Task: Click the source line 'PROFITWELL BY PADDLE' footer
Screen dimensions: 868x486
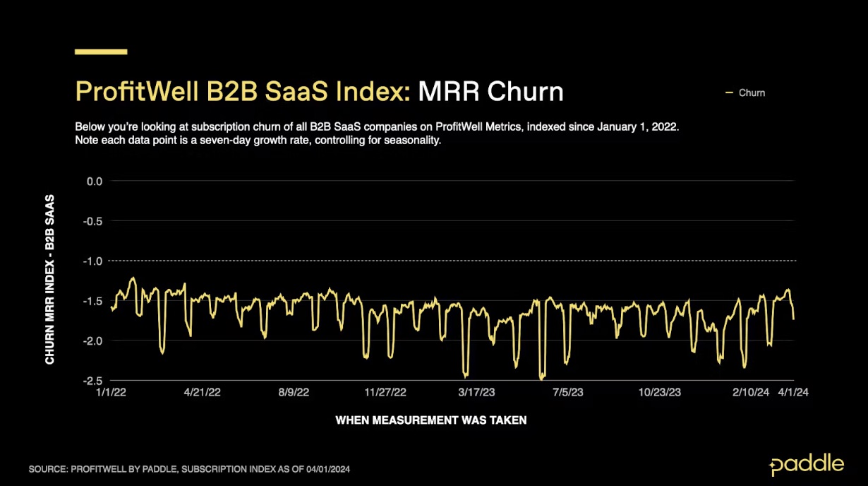Action: click(190, 469)
